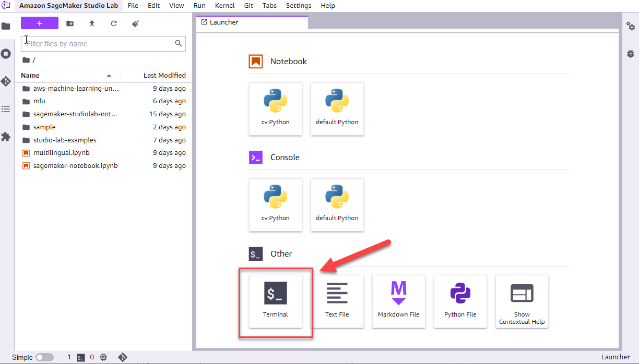Create a new Python File
Viewport: 639px width, 364px height.
460,301
